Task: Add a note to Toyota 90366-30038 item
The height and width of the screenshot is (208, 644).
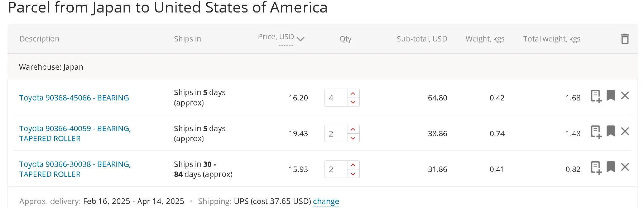Action: (x=596, y=168)
